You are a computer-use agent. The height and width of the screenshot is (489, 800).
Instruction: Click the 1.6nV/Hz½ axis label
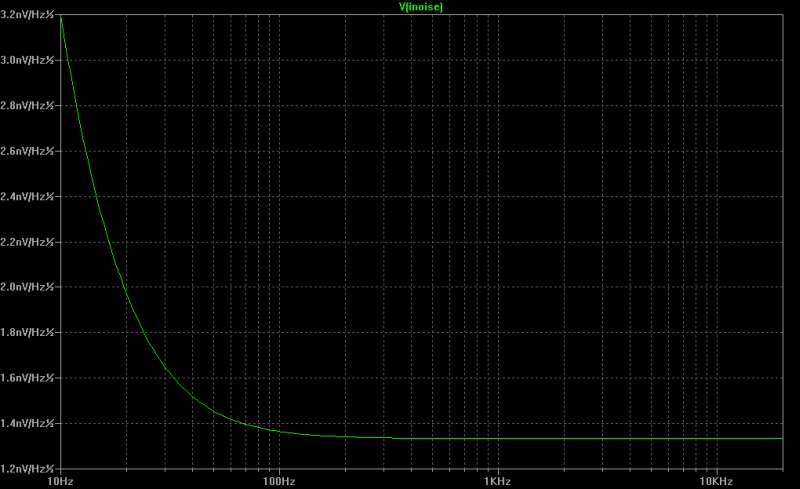(27, 378)
